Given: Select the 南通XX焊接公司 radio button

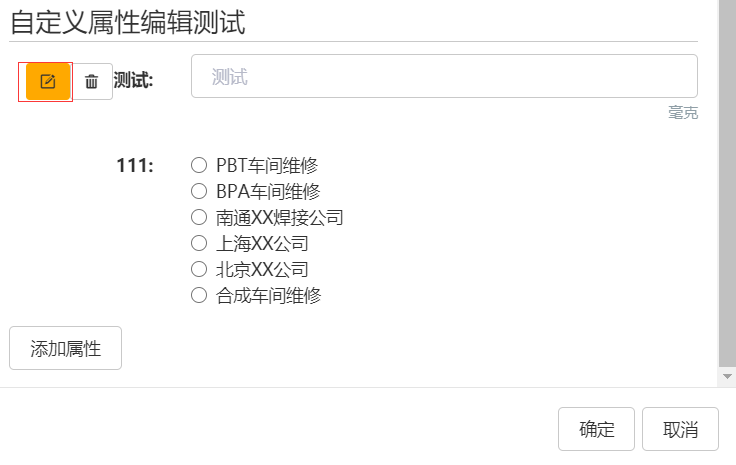Looking at the screenshot, I should (x=198, y=217).
